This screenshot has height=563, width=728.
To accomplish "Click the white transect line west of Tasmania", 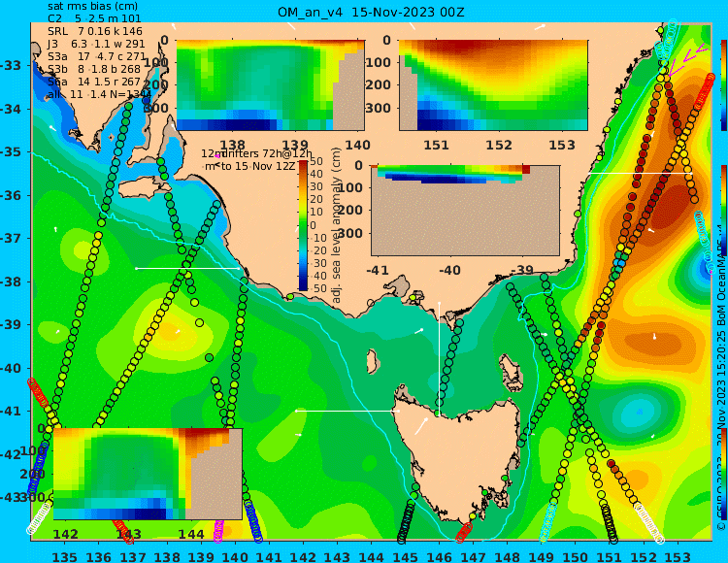I will pos(347,412).
